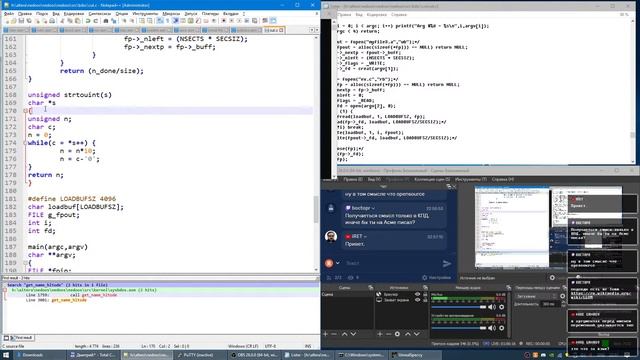This screenshot has width=640, height=360.
Task: Click the Save All icon in Notepad++ toolbar
Action: click(x=29, y=21)
